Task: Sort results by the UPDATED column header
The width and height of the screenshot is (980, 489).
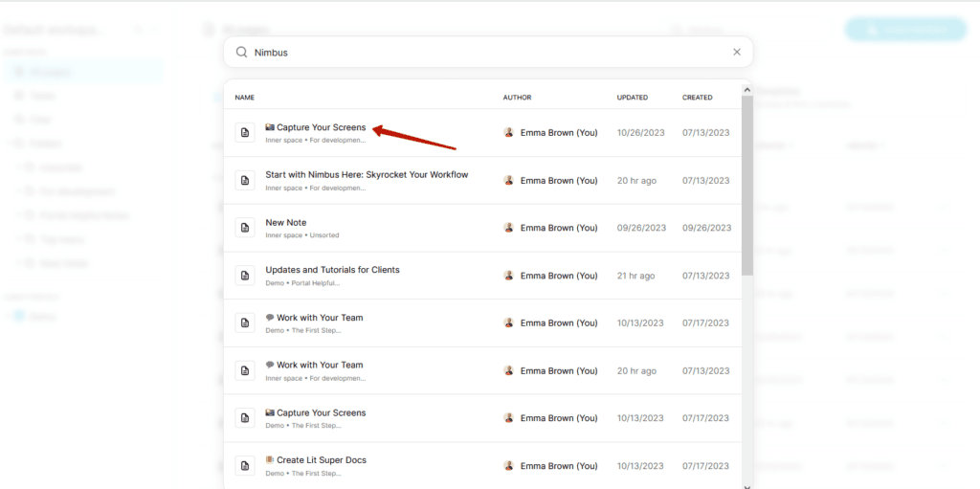Action: 632,98
